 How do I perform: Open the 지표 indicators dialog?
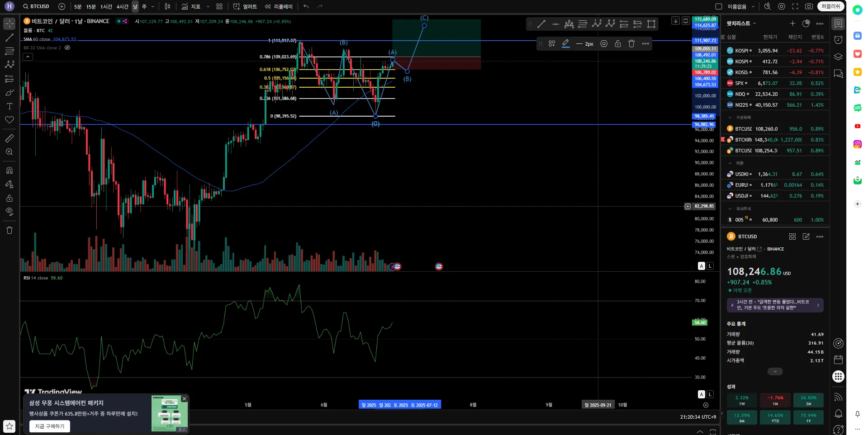(x=191, y=6)
